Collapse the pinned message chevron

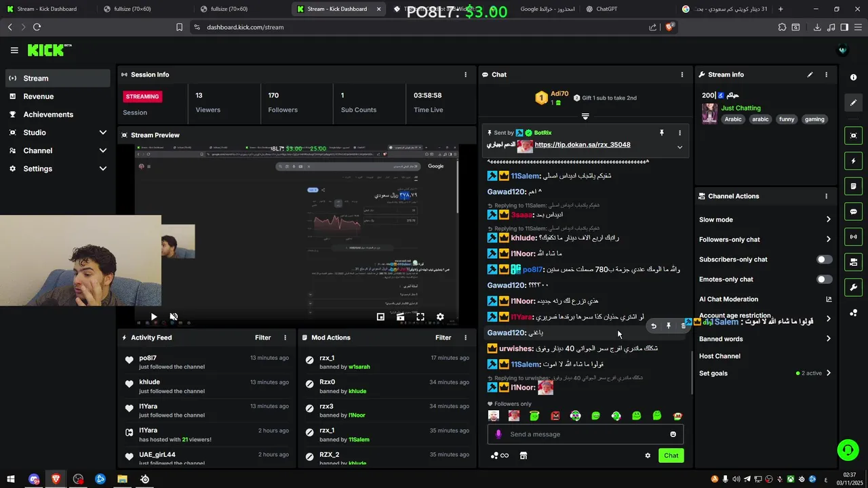click(679, 147)
